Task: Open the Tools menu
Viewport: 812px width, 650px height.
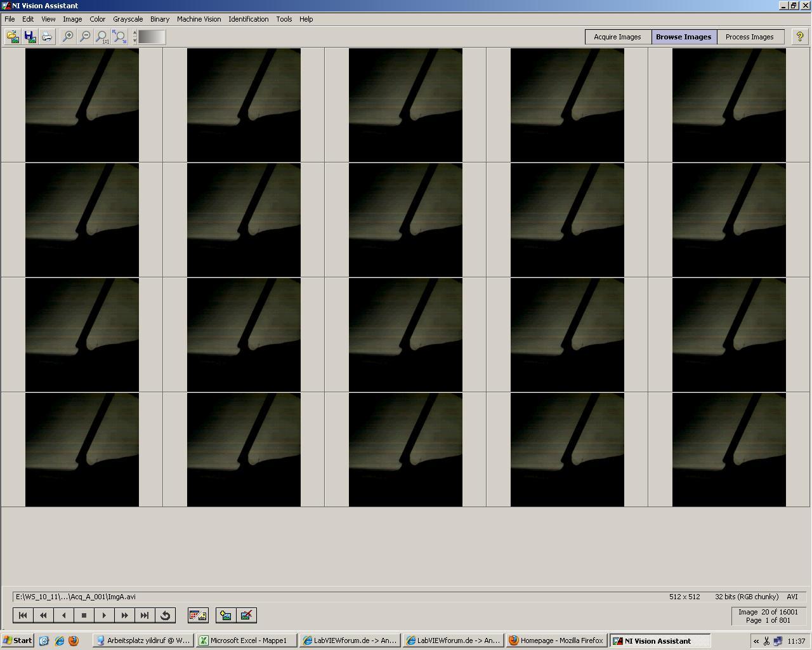Action: (284, 19)
